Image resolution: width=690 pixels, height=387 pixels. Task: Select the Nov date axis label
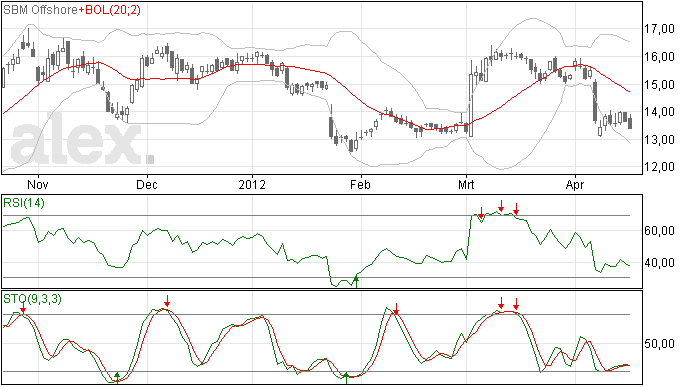pos(38,184)
